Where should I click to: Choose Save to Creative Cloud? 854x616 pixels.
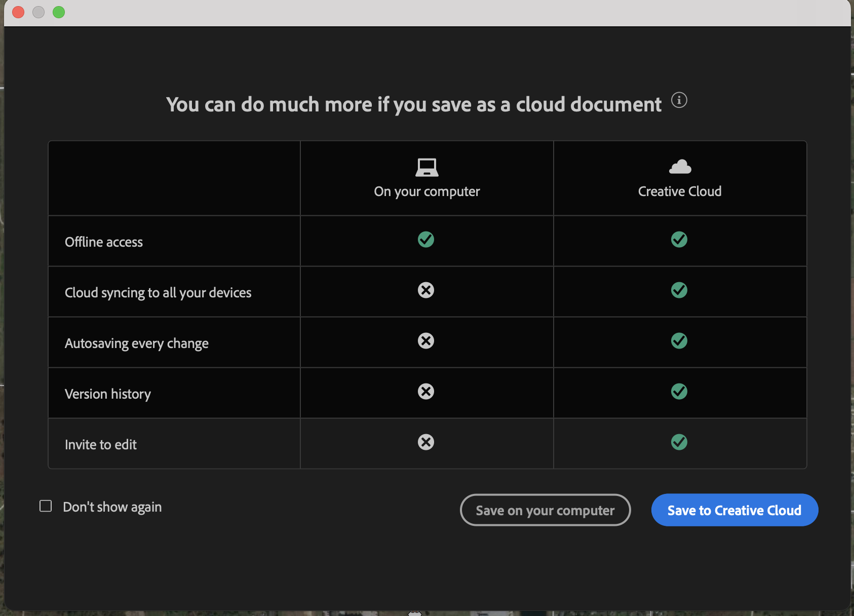point(734,510)
